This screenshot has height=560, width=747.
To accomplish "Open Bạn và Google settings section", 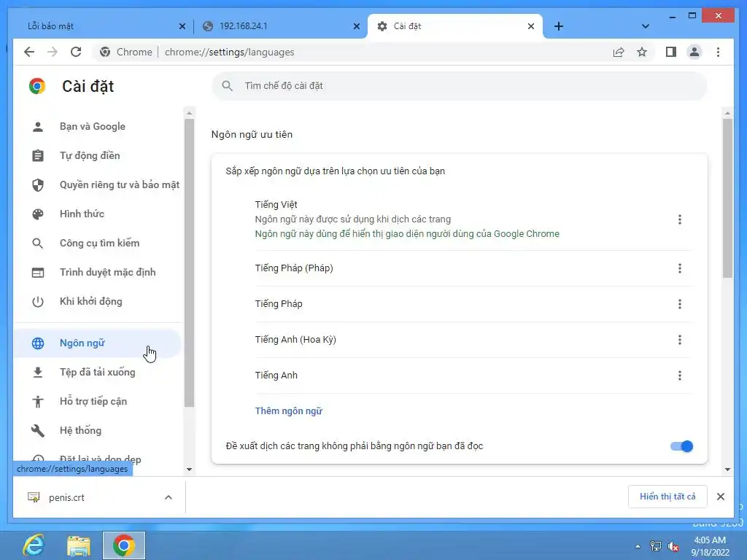I will [x=97, y=126].
